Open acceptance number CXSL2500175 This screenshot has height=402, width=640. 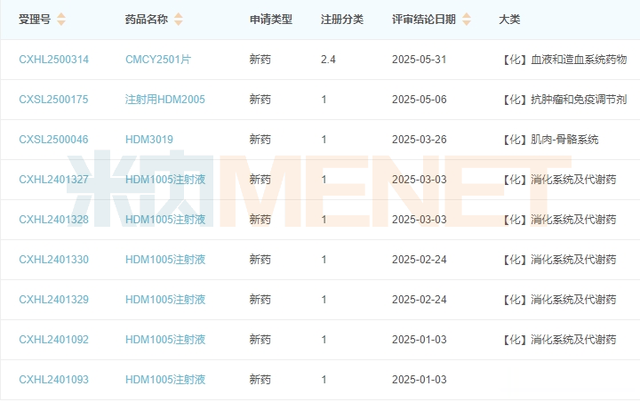[x=53, y=100]
